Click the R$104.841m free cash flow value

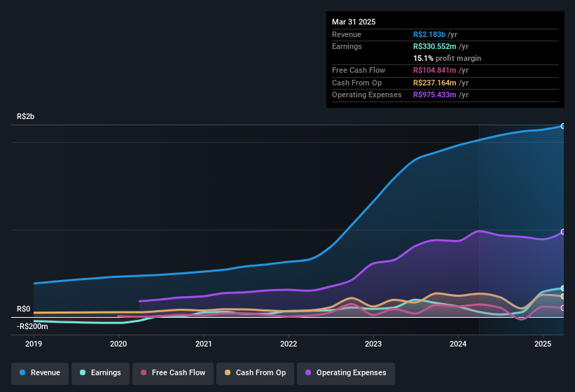(434, 70)
